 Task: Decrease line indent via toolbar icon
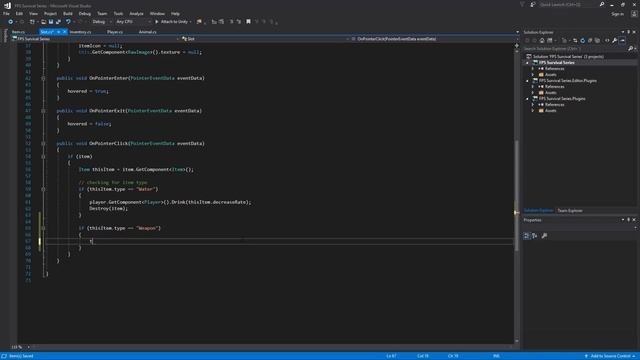click(x=214, y=22)
